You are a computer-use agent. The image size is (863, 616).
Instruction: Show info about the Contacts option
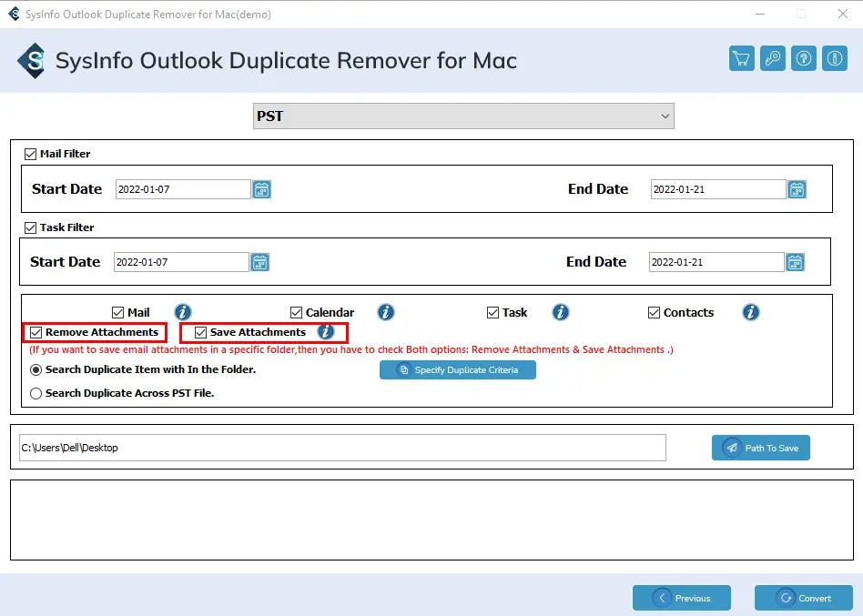click(x=751, y=312)
